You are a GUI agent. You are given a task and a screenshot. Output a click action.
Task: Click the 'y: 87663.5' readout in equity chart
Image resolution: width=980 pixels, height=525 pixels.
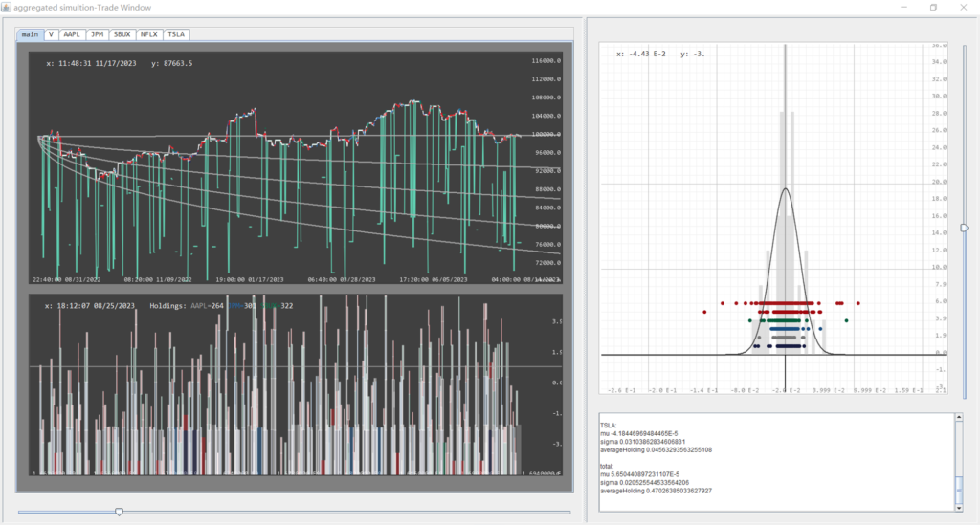click(x=172, y=64)
